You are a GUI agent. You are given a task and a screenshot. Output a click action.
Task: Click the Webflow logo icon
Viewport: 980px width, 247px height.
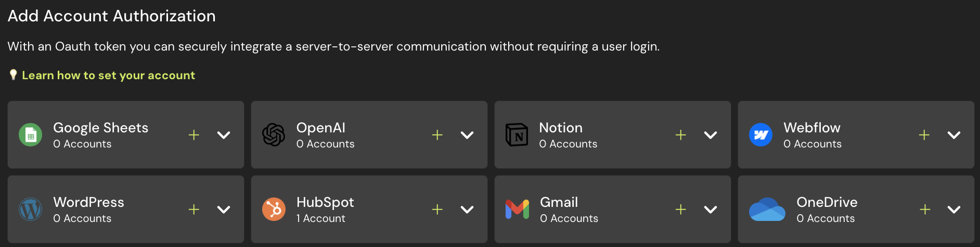760,135
